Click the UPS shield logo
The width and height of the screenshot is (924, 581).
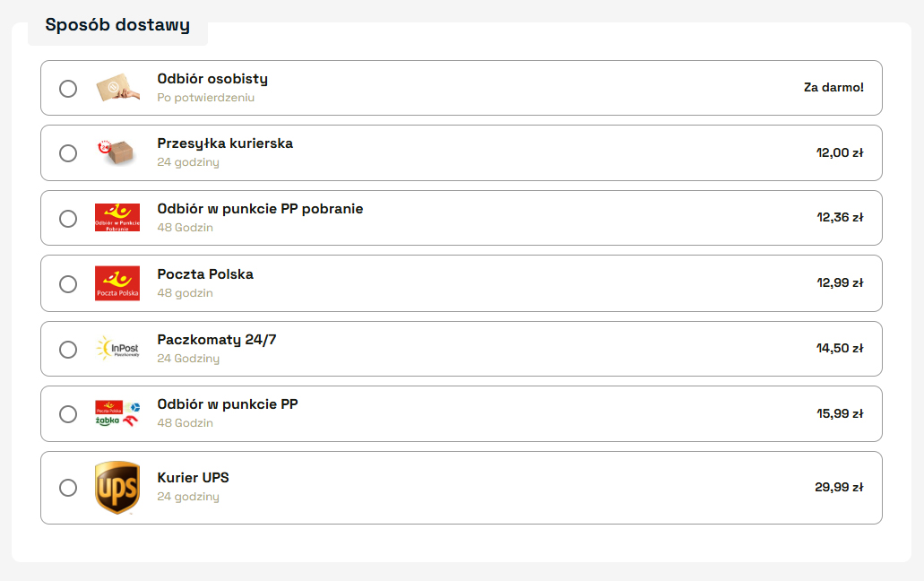point(117,488)
